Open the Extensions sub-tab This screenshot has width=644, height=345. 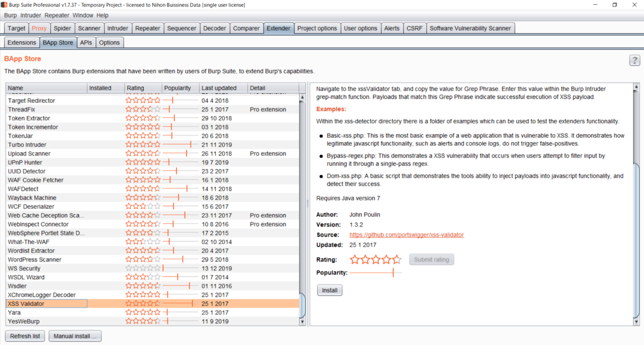pyautogui.click(x=22, y=42)
